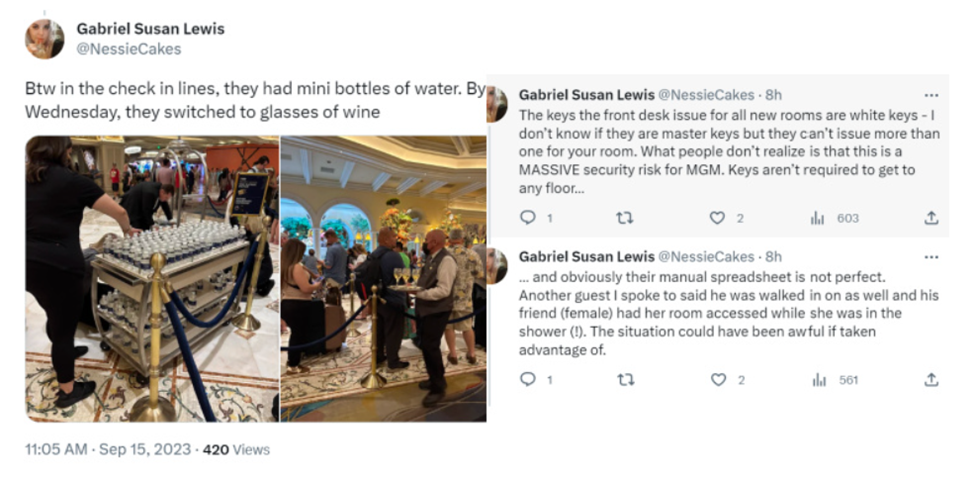This screenshot has height=481, width=974.
Task: Open the water bottles cart photo
Action: click(x=151, y=278)
